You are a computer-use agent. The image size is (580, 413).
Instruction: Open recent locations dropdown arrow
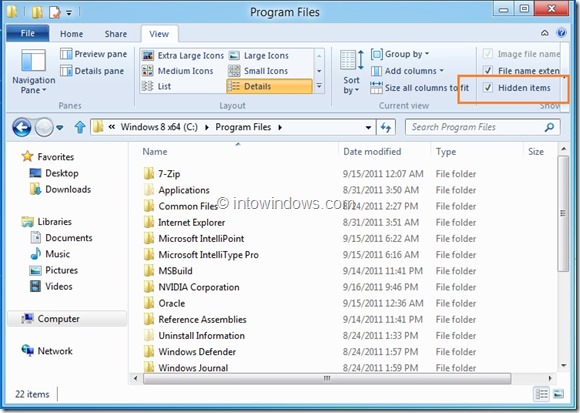coord(60,128)
